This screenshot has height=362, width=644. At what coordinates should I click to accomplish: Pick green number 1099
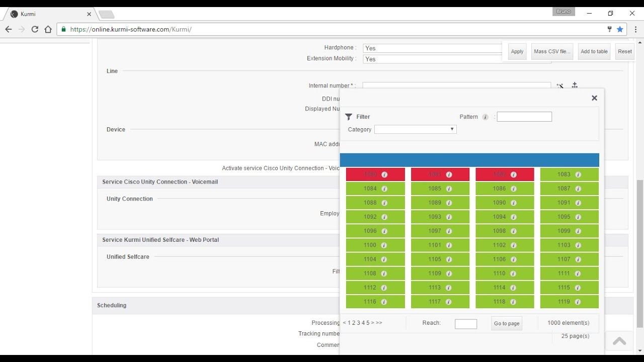pos(570,231)
